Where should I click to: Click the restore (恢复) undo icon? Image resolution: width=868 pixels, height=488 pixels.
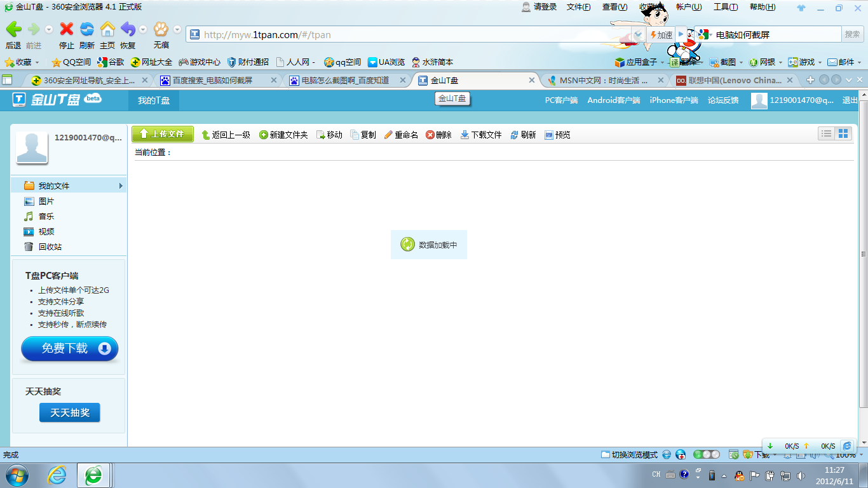coord(128,29)
